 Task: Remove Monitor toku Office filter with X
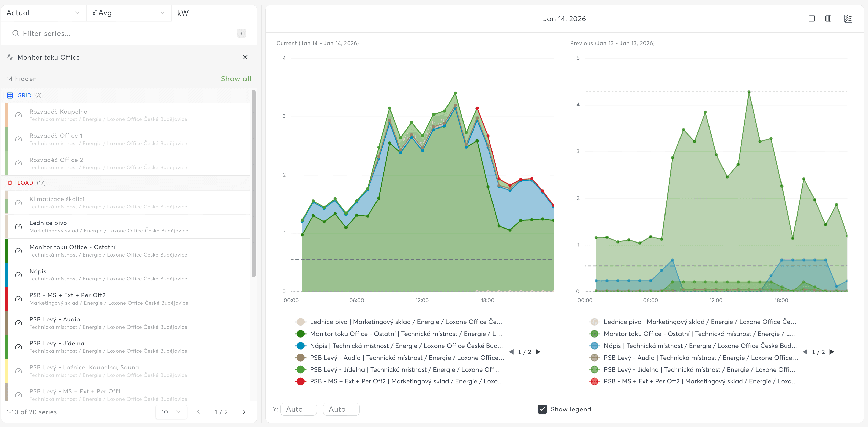[245, 57]
